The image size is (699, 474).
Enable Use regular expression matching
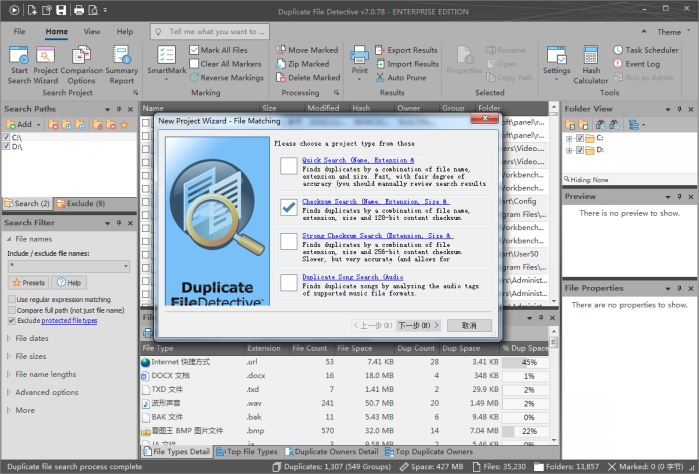[12, 299]
